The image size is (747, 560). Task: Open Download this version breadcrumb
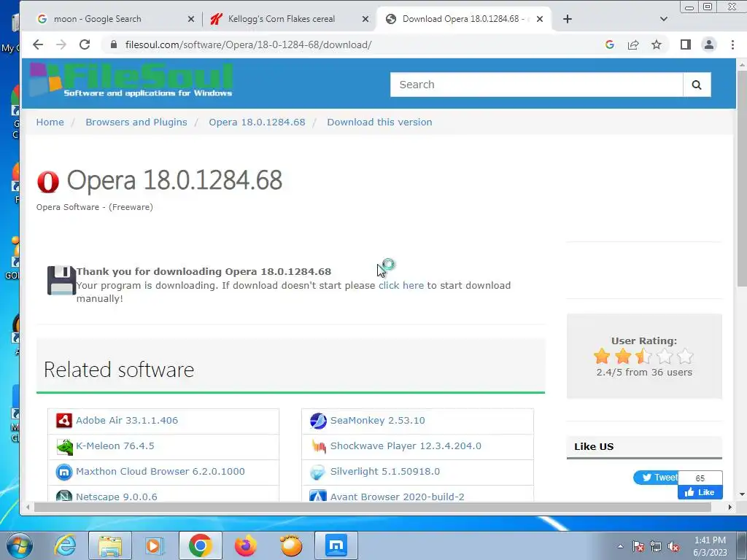point(379,122)
